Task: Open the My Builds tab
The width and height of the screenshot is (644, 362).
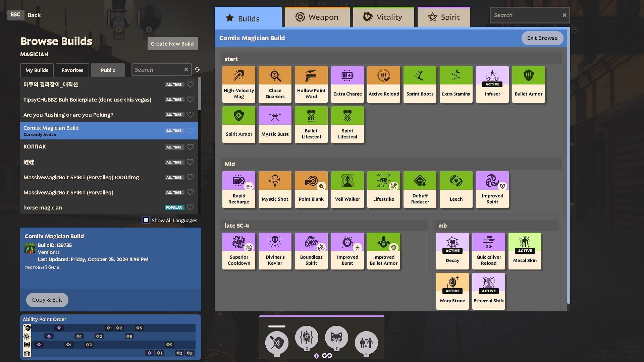Action: click(37, 70)
